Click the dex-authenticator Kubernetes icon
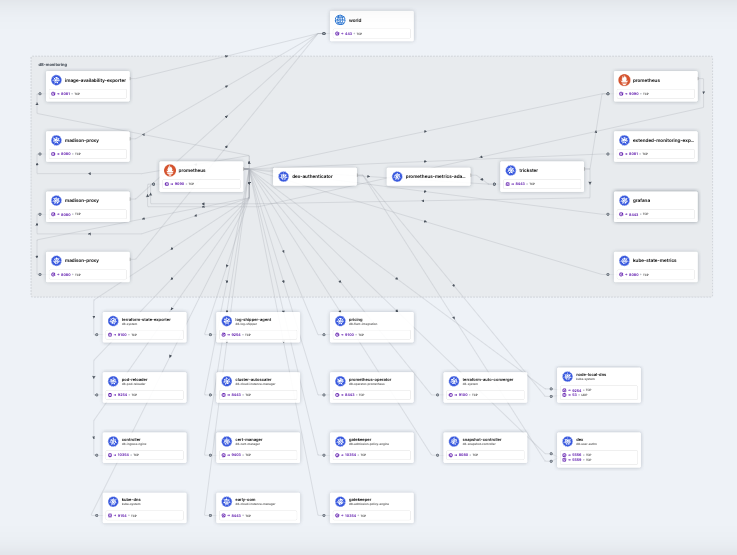This screenshot has width=737, height=555. coord(283,176)
